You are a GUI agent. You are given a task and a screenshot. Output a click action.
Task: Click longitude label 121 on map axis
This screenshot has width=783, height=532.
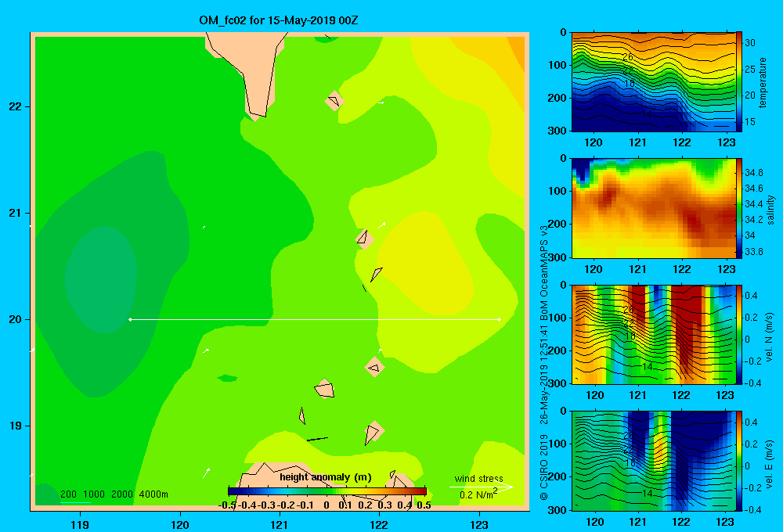coord(280,524)
